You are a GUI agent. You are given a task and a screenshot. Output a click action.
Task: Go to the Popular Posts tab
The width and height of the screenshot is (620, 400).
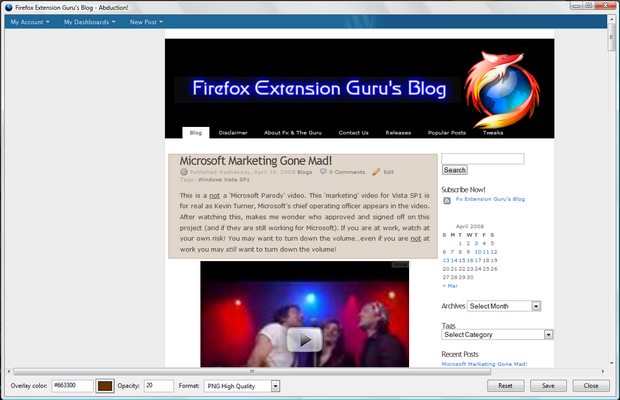pyautogui.click(x=446, y=132)
